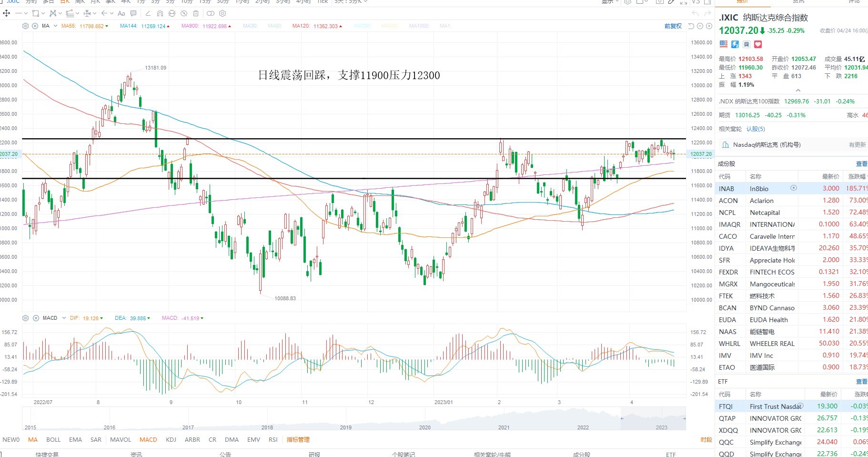Choose the comment bubble annotation tool
The image size is (868, 457).
tap(133, 13)
